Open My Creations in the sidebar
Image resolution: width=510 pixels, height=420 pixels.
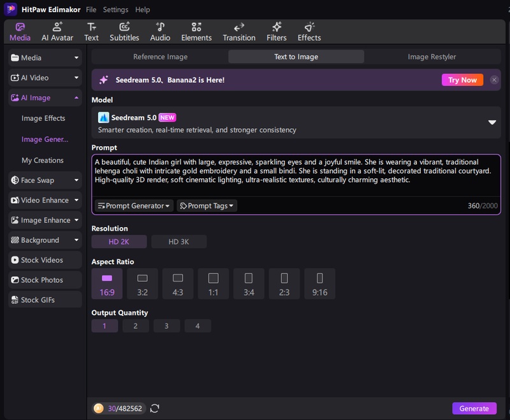[43, 161]
